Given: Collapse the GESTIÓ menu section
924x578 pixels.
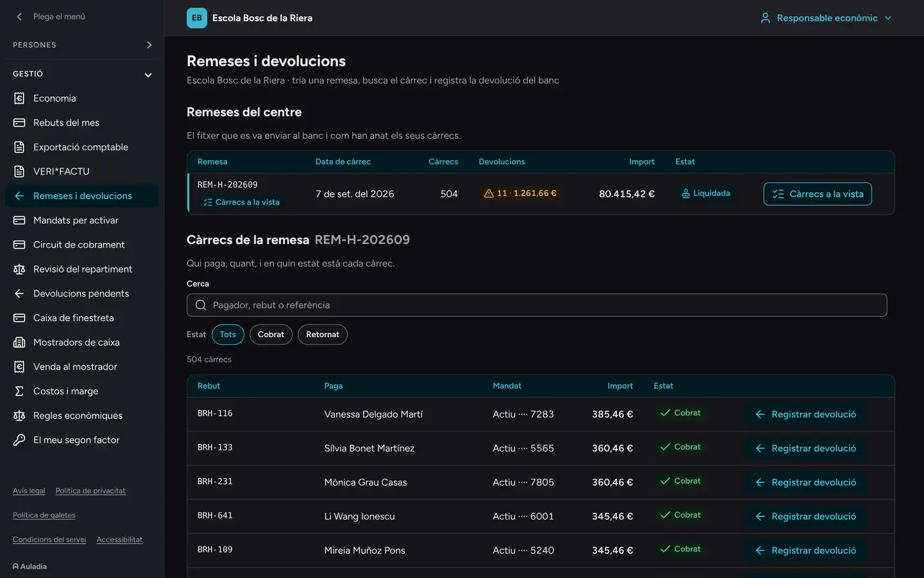Looking at the screenshot, I should 81,74.
